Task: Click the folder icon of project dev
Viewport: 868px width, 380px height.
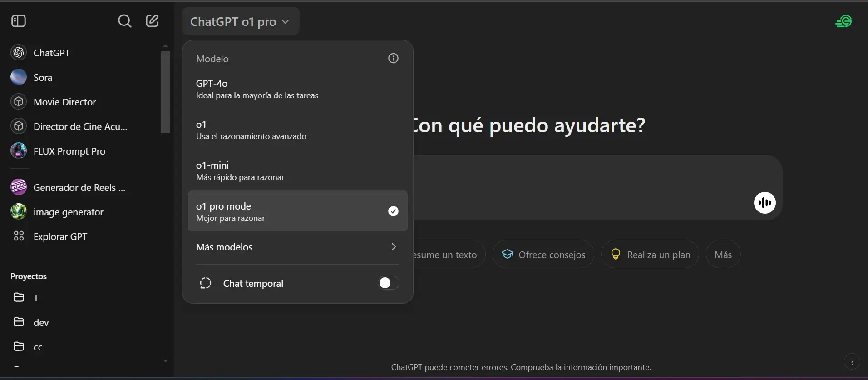Action: tap(19, 322)
